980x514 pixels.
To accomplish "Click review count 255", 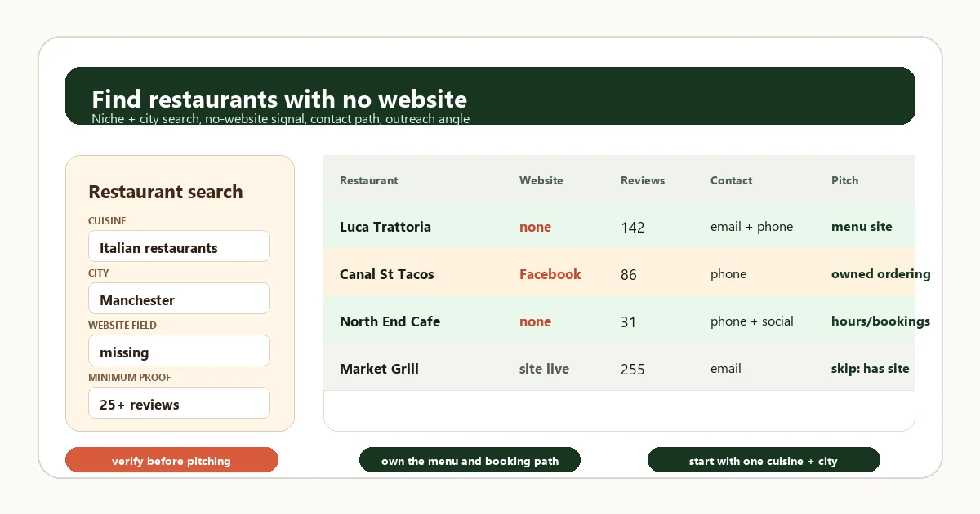I will [x=633, y=370].
